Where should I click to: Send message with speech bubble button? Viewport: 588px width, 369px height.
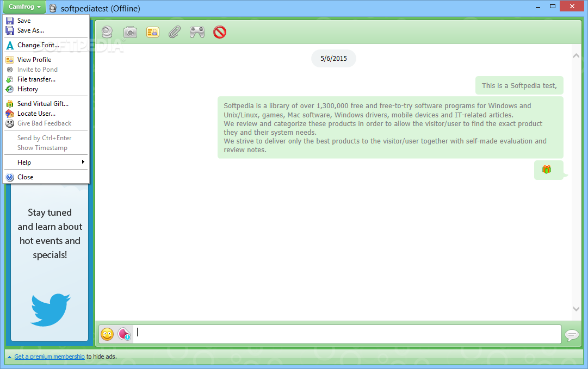572,335
